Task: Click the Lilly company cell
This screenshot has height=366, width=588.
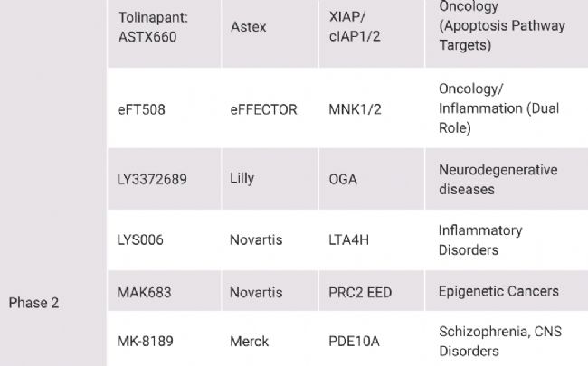Action: click(270, 179)
